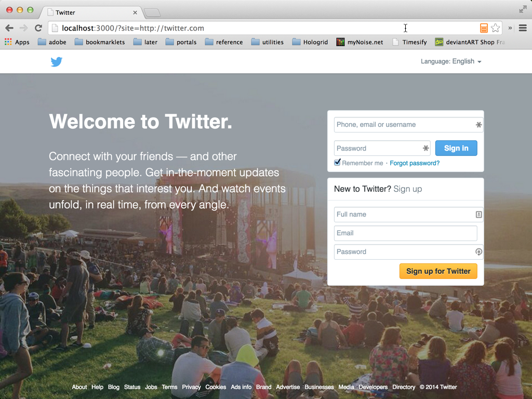Select the Twitter browser tab
Image resolution: width=532 pixels, height=399 pixels.
91,12
